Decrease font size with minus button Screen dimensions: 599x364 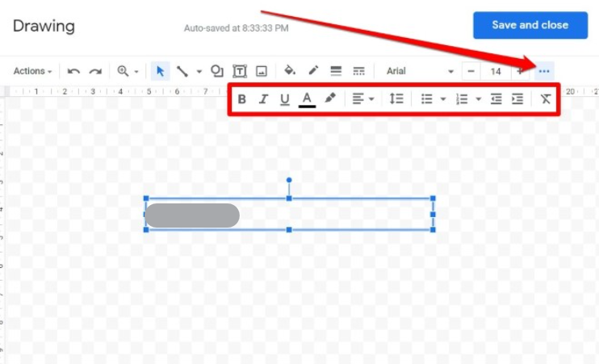[471, 71]
